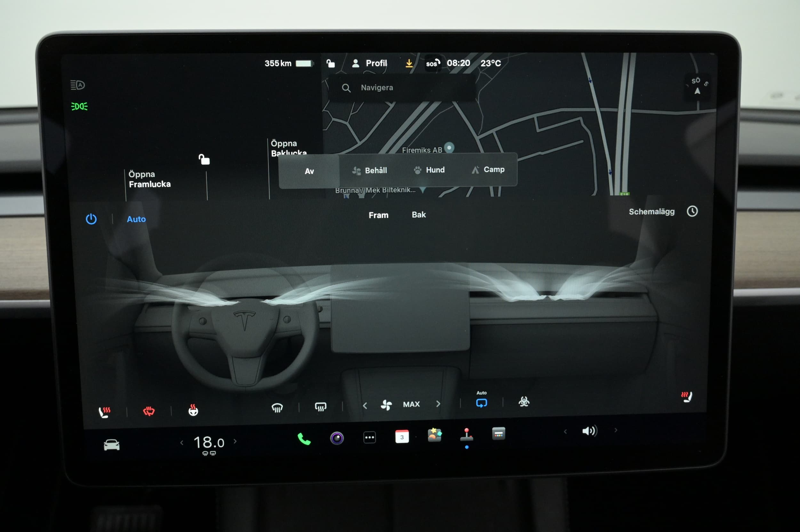The height and width of the screenshot is (532, 800).
Task: Lower cabin temperature with left arrow
Action: (181, 443)
